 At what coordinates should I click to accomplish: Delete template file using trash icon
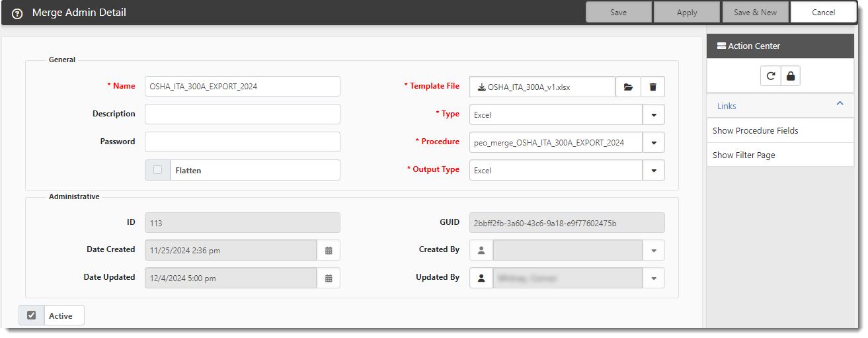point(652,87)
